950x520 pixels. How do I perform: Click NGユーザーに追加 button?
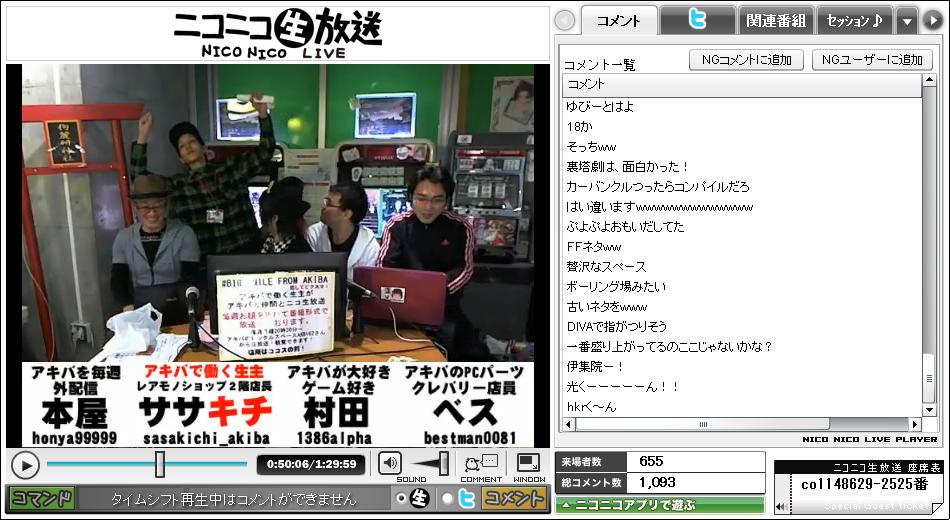872,59
